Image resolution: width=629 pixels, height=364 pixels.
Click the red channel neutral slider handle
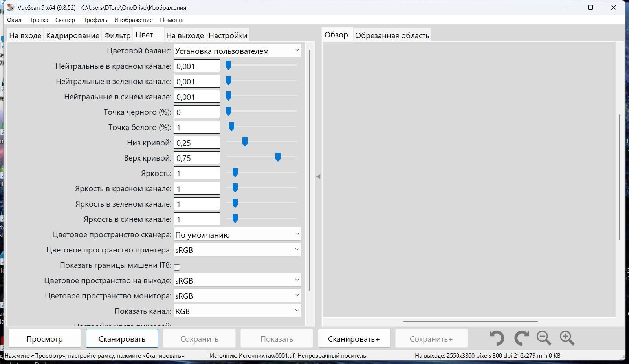pyautogui.click(x=228, y=66)
